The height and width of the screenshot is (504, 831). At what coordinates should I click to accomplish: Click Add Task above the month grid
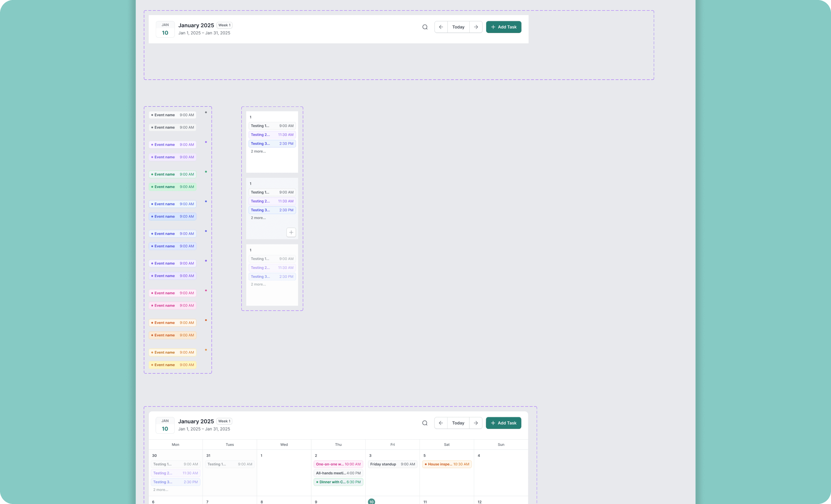(503, 423)
